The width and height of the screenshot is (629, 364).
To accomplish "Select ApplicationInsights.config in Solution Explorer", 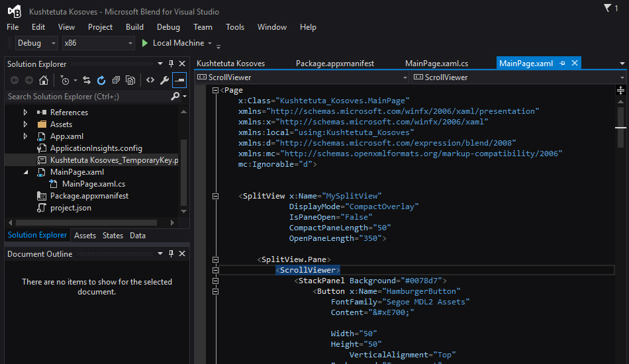I will [x=96, y=148].
